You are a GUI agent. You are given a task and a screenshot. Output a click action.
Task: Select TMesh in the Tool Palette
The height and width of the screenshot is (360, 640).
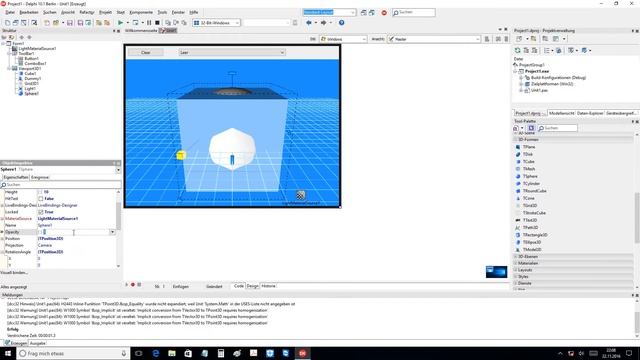tap(529, 169)
